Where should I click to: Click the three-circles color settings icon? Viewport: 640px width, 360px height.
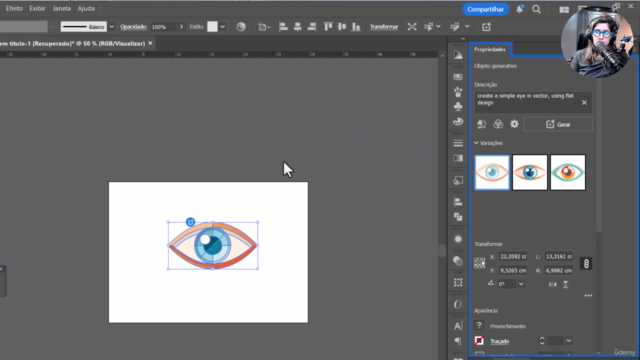[x=498, y=124]
